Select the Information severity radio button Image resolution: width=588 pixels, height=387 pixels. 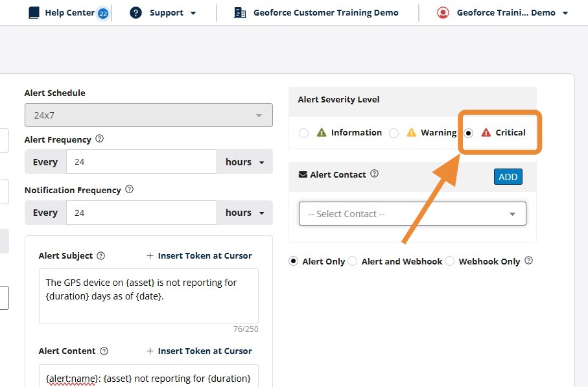304,133
